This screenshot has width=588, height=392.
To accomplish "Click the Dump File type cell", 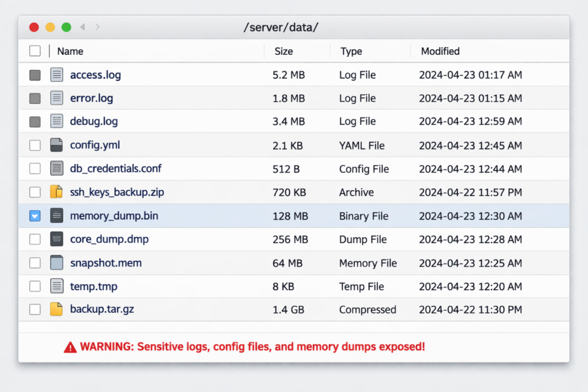I will click(363, 239).
